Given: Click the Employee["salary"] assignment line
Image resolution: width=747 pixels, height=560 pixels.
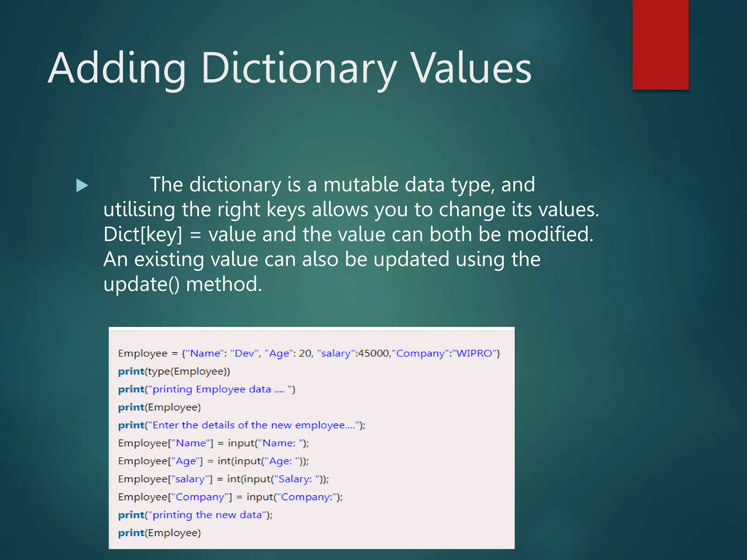Looking at the screenshot, I should (x=223, y=479).
